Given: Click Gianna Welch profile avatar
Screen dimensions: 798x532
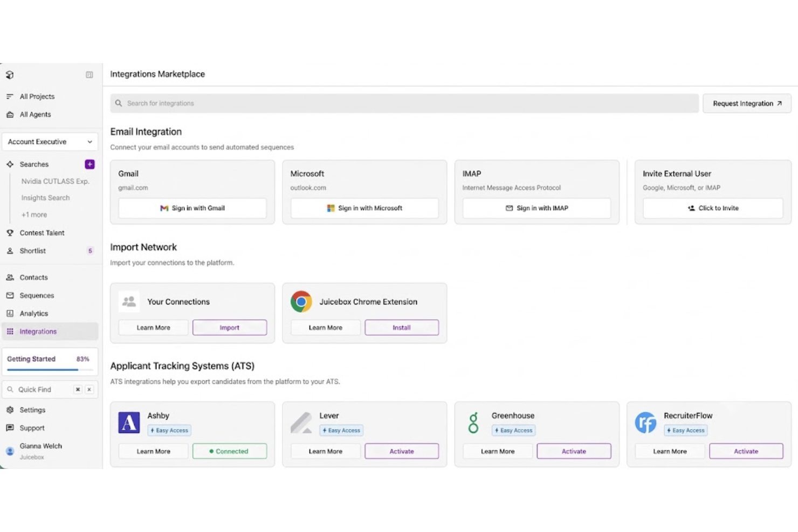Looking at the screenshot, I should coord(10,451).
